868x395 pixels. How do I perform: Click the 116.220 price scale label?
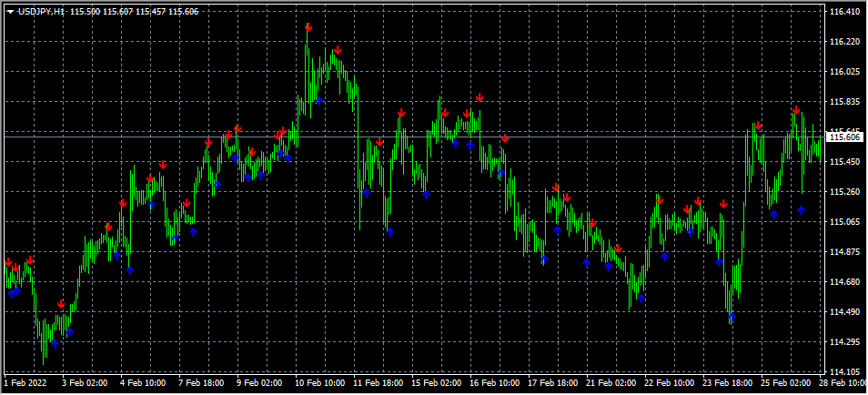(844, 42)
